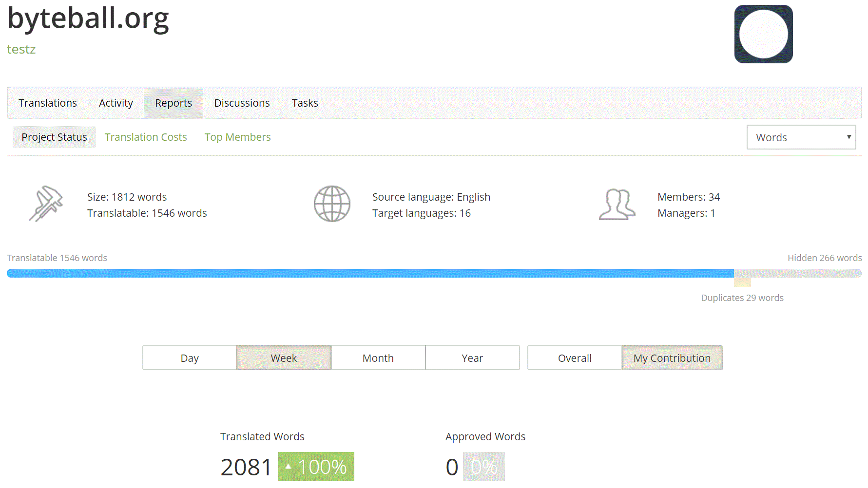The image size is (868, 488).
Task: Open the Translations tab
Action: tap(48, 103)
